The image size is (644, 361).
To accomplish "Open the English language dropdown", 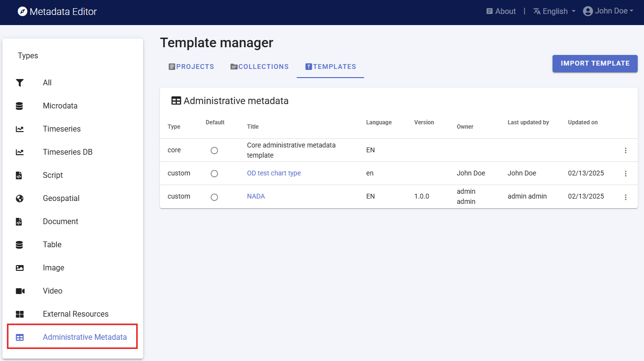I will (x=554, y=12).
